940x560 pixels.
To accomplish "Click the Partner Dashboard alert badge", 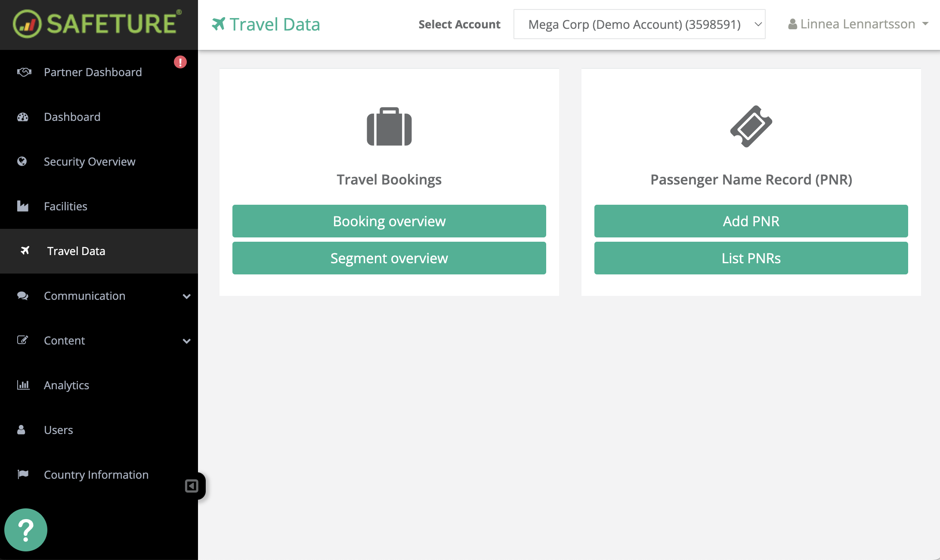I will point(180,62).
